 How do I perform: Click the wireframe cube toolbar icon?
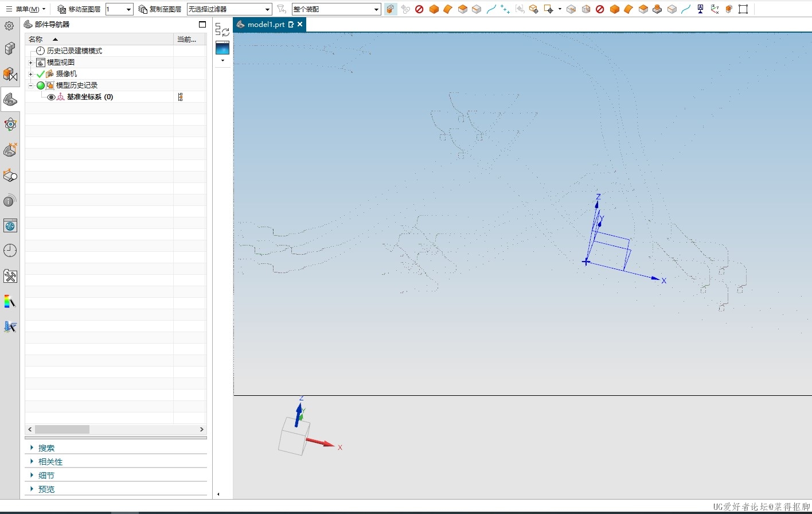pos(585,9)
